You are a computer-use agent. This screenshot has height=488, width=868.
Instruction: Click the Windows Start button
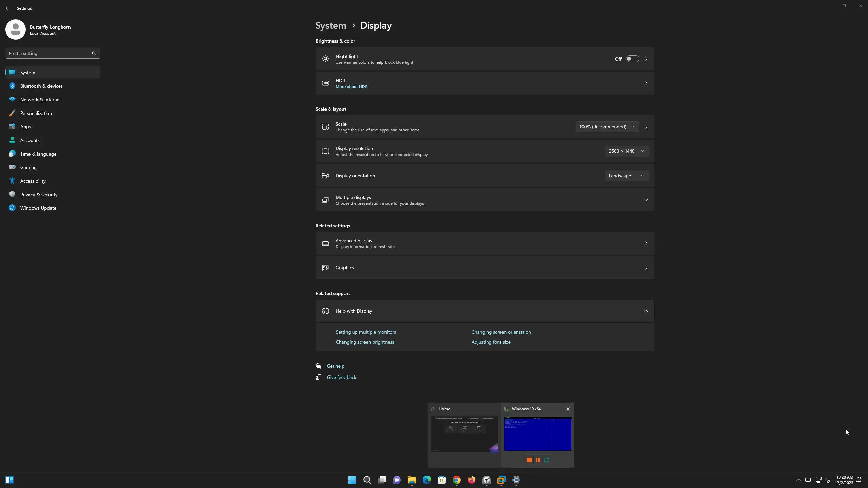[x=352, y=480]
